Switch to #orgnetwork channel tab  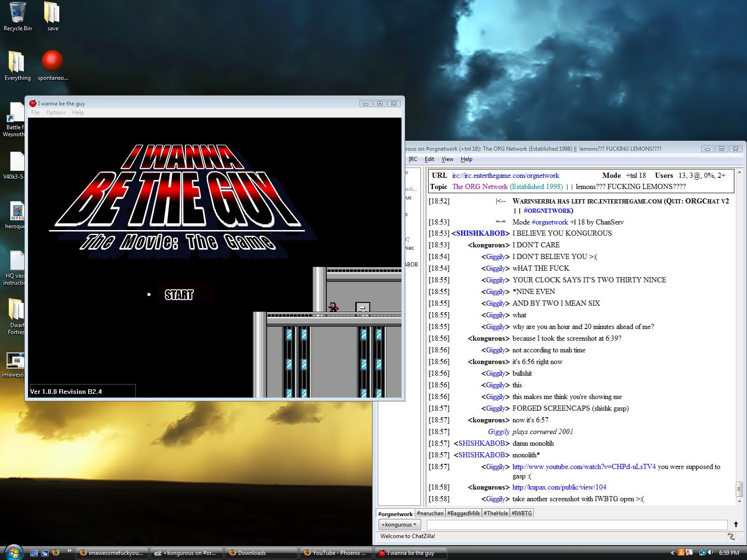click(395, 513)
